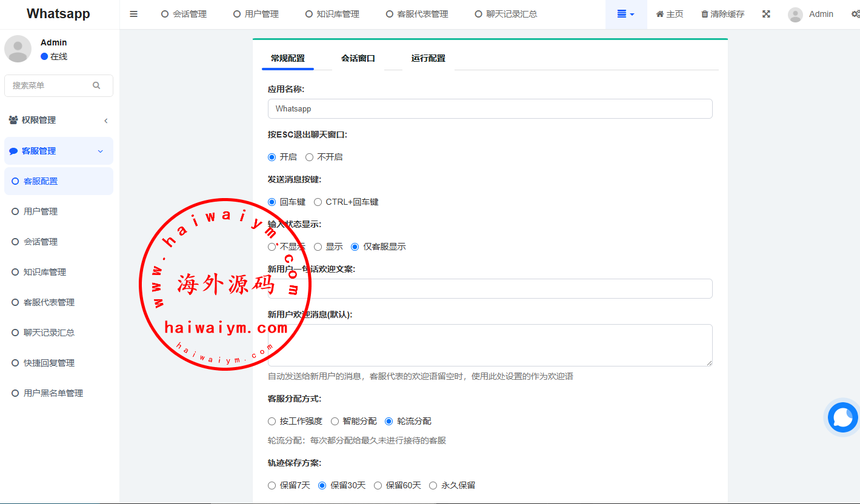Choose 智能分配 allocation method

335,421
